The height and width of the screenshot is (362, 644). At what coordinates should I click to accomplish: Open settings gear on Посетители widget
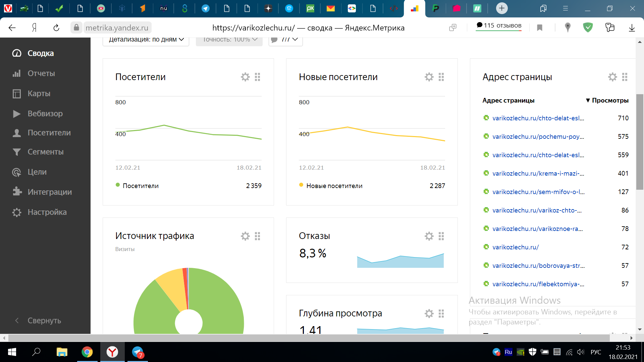point(245,77)
